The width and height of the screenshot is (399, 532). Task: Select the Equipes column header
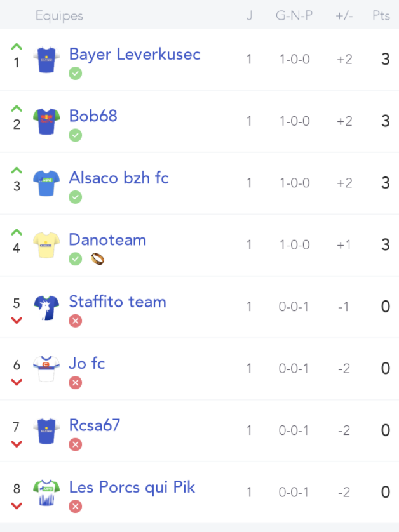point(60,16)
